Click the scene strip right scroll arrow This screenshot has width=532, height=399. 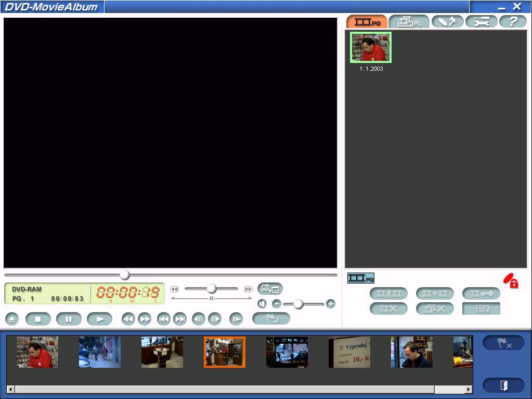(x=468, y=389)
